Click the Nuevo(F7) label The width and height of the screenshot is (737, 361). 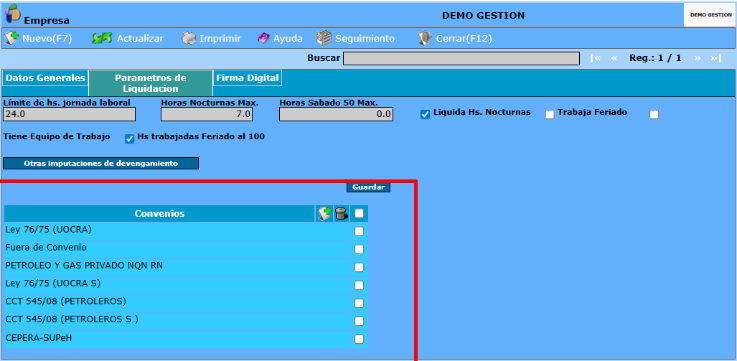click(x=47, y=39)
